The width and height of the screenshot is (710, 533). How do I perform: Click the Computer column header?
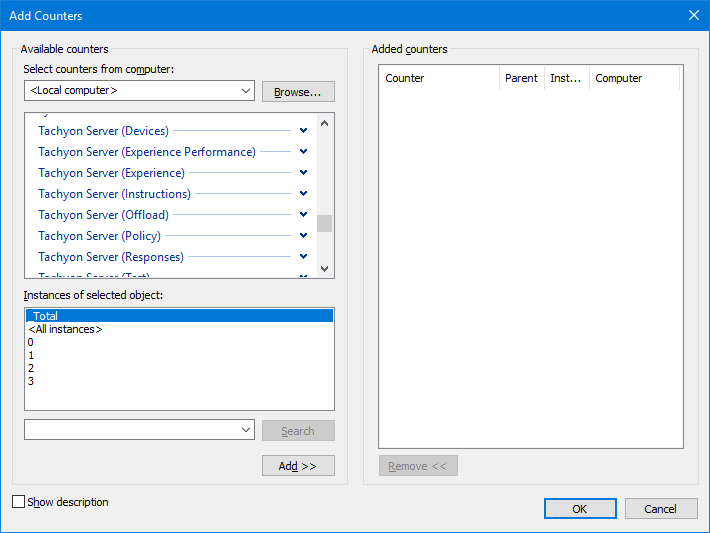[634, 78]
